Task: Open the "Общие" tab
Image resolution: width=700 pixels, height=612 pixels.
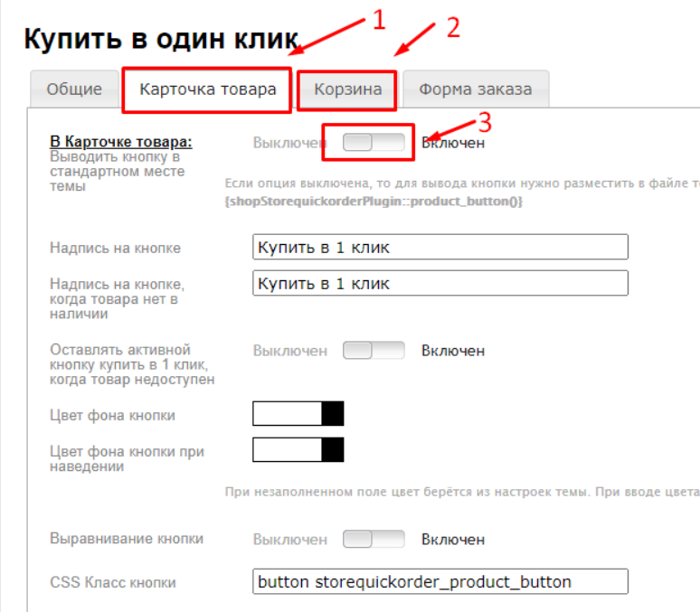Action: (74, 89)
